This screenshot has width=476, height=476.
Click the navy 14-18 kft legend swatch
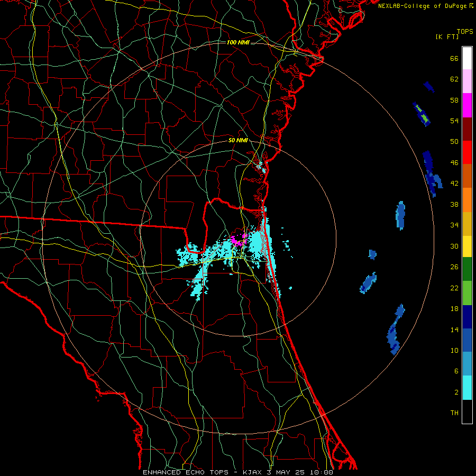pos(467,317)
